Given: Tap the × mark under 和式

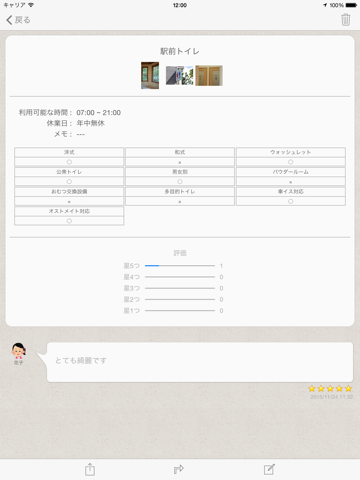Looking at the screenshot, I should pos(180,162).
